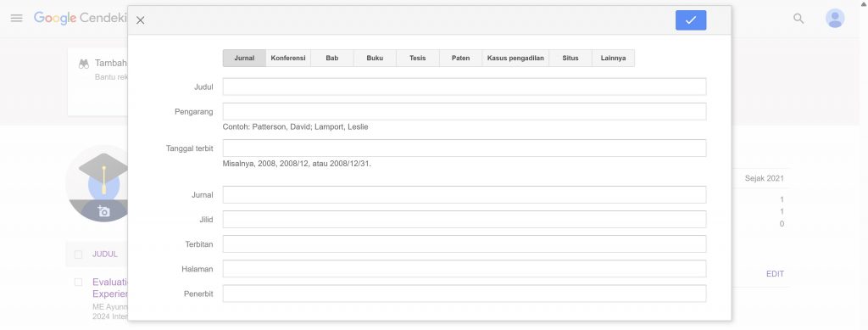Close the add article dialog
Image resolution: width=868 pixels, height=330 pixels.
click(x=141, y=20)
